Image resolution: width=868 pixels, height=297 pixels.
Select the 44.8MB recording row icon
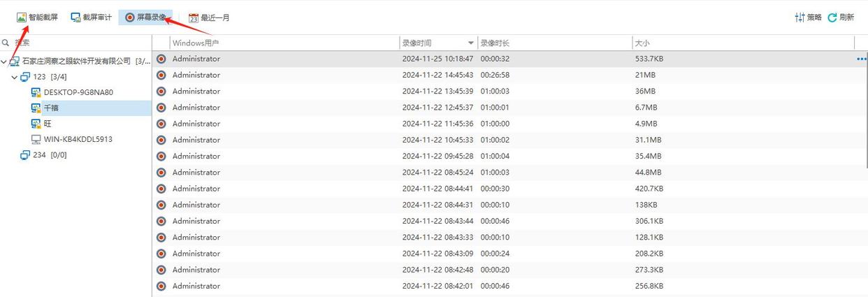(161, 173)
